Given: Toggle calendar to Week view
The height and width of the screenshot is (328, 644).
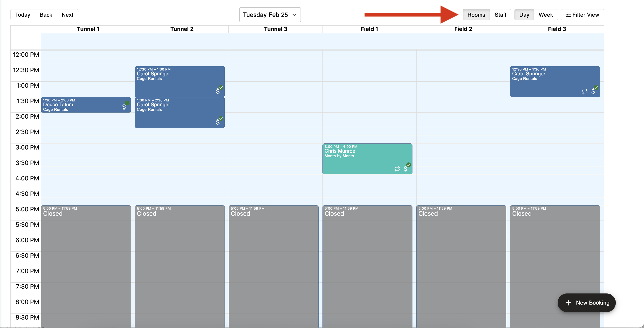Looking at the screenshot, I should click(546, 15).
